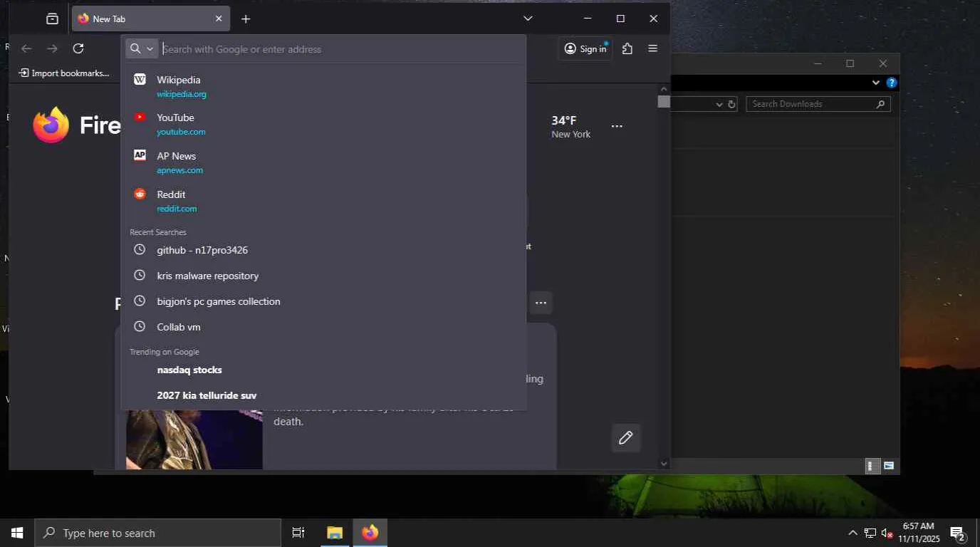This screenshot has height=547, width=980.
Task: Choose recent search 'kris malware repository'
Action: click(x=323, y=276)
